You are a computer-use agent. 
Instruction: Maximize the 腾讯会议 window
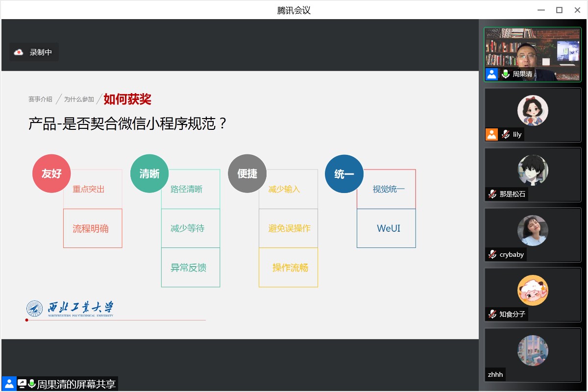pos(559,10)
